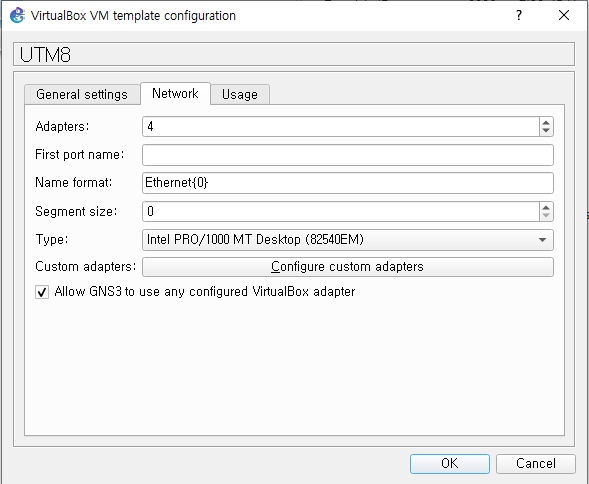Decrease the Adapters count with down arrow
Viewport: 589px width, 484px height.
546,131
